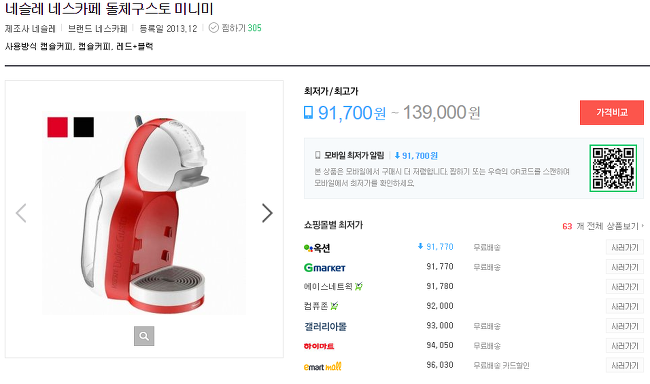Click 사러가기 button for 갤러리아몰
The image size is (650, 384).
click(625, 326)
